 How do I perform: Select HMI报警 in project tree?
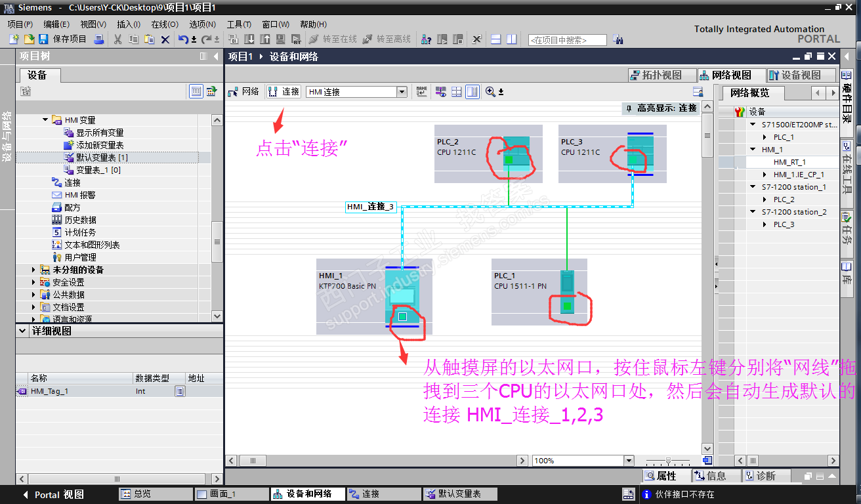coord(79,195)
